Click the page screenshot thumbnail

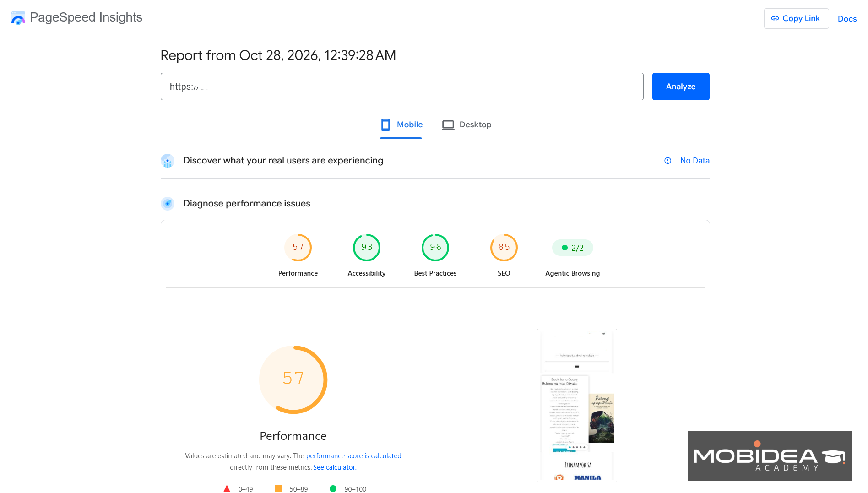[577, 406]
